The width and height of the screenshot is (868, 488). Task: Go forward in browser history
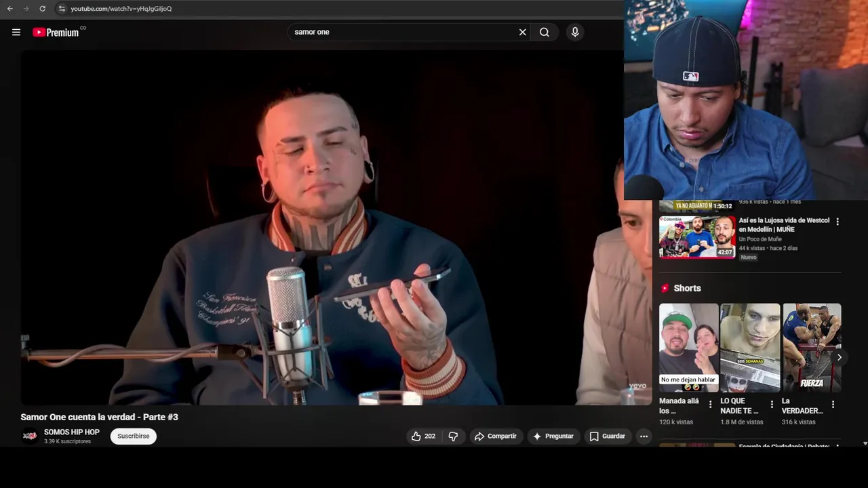(26, 9)
